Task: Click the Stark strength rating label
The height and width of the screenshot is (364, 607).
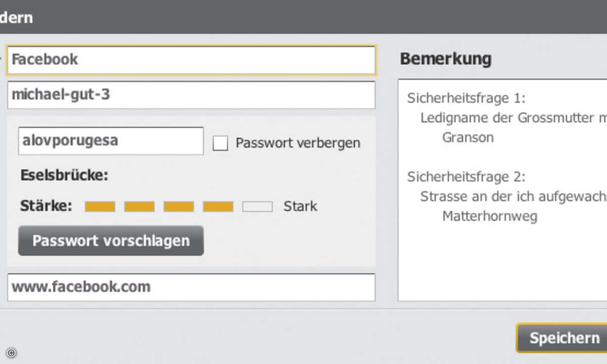Action: tap(300, 206)
